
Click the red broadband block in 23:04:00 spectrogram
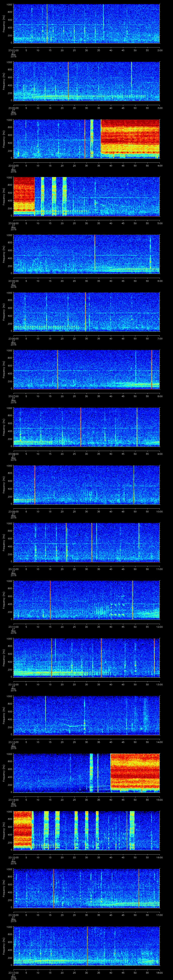pos(24,194)
